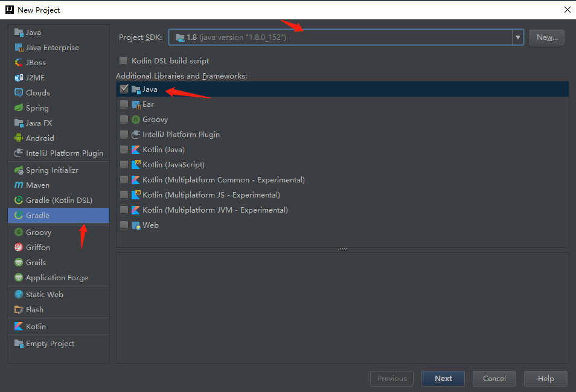Screen dimensions: 576x392
Task: Click the framework description panel
Action: (x=342, y=307)
